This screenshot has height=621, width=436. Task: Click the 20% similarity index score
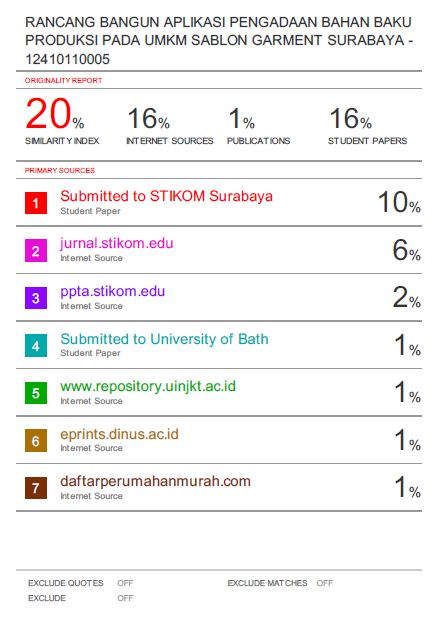[55, 114]
